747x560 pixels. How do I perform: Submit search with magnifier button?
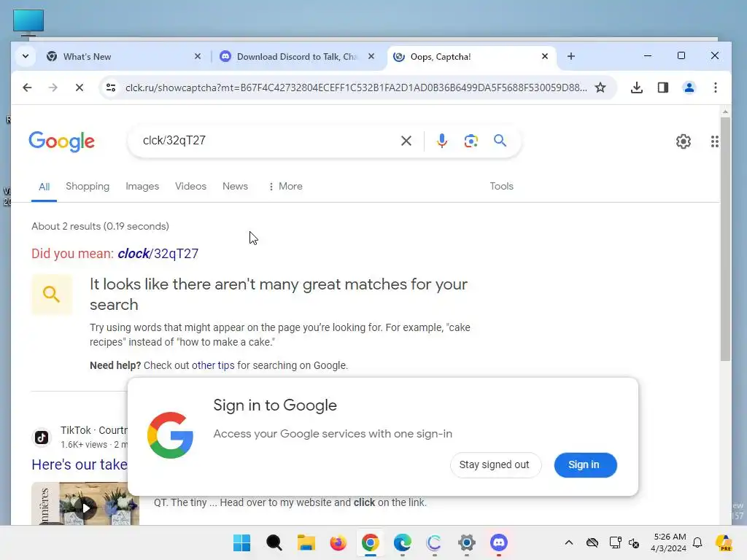tap(500, 141)
